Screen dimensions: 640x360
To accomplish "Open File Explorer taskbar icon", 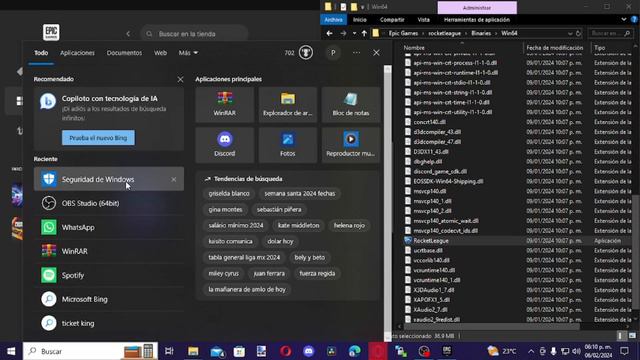I will click(193, 351).
